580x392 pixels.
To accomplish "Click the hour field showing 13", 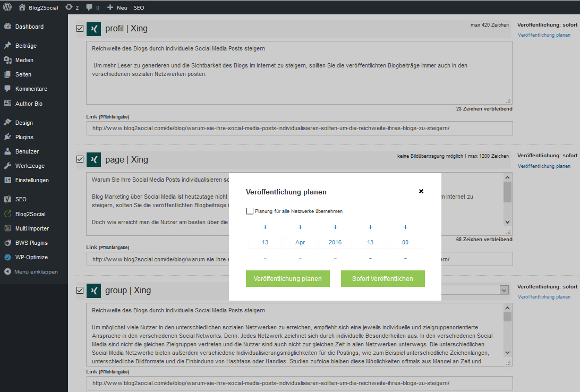I will (370, 242).
